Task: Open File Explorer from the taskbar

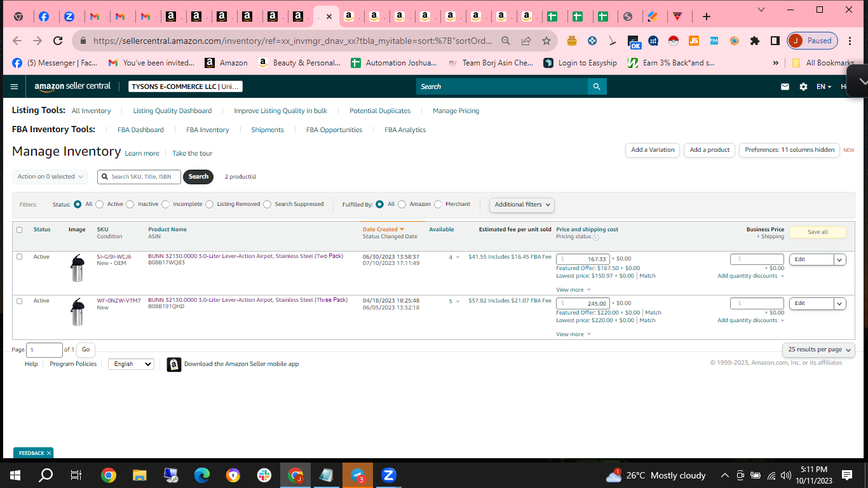Action: point(140,475)
